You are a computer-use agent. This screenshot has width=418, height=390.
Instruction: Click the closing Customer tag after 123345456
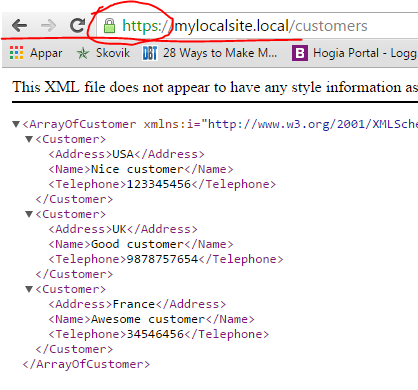pos(74,199)
